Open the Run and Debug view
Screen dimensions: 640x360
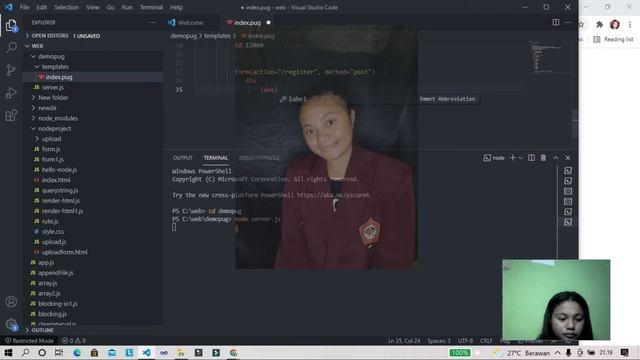tap(11, 93)
